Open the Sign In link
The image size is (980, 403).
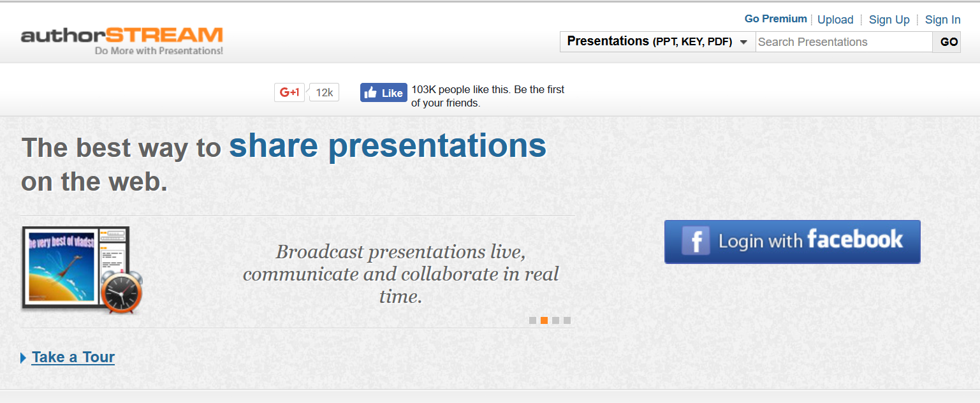(x=942, y=20)
